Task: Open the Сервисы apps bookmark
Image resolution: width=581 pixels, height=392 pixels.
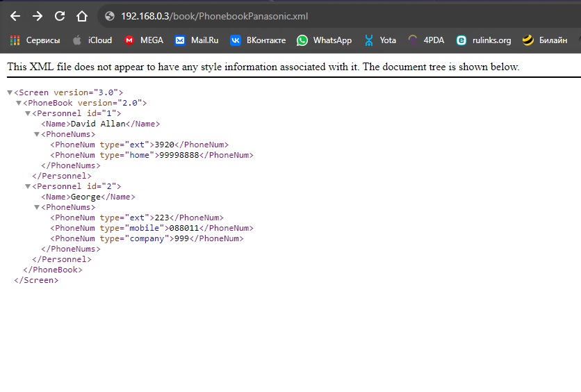Action: (35, 40)
